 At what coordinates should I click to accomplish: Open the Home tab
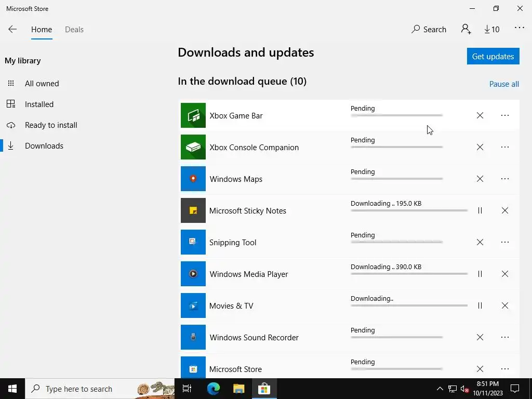pyautogui.click(x=42, y=30)
